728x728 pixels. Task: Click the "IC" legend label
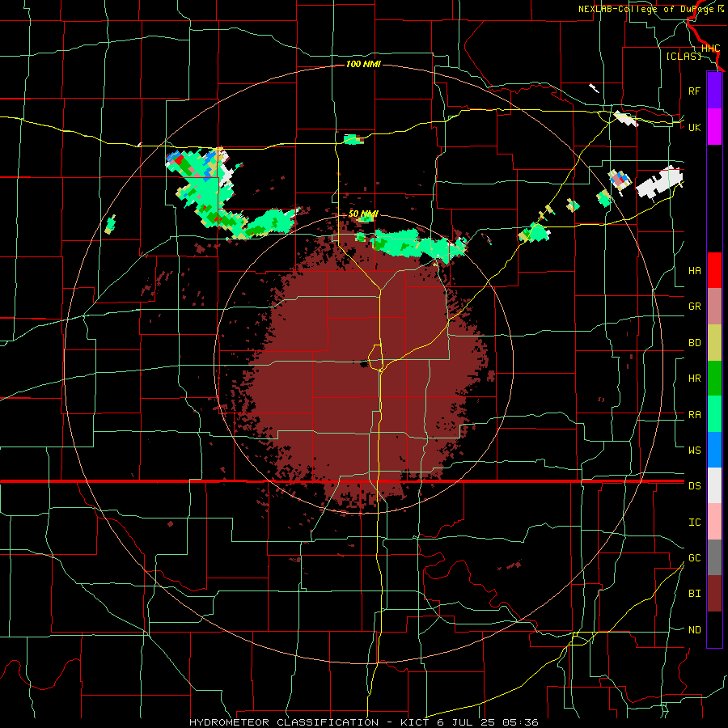coord(694,523)
